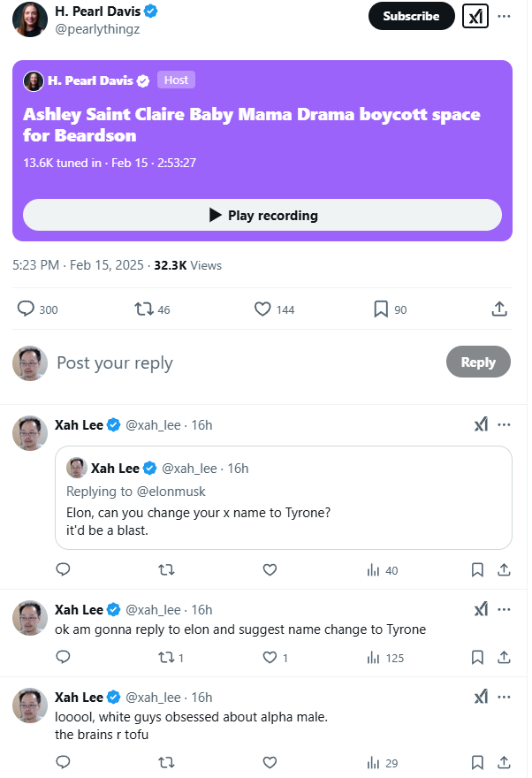Like the reply about alpha male

[270, 762]
